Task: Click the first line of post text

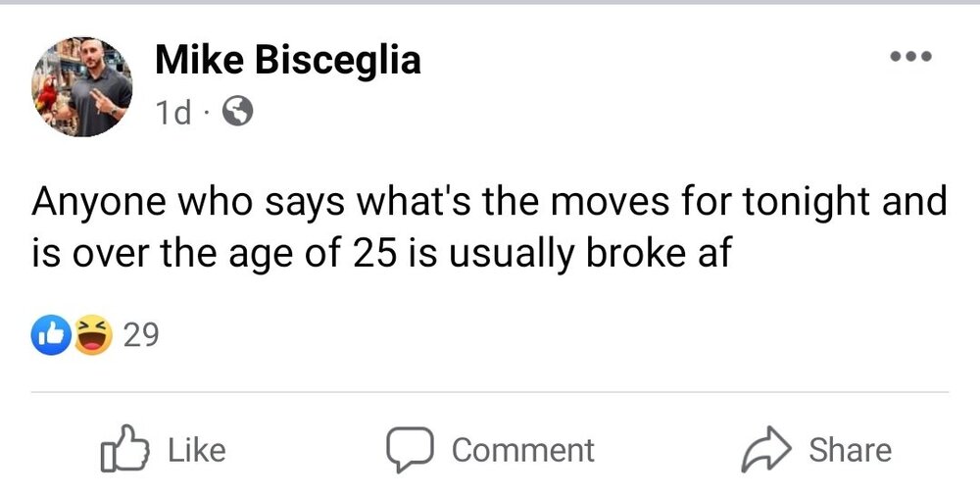Action: (490, 203)
